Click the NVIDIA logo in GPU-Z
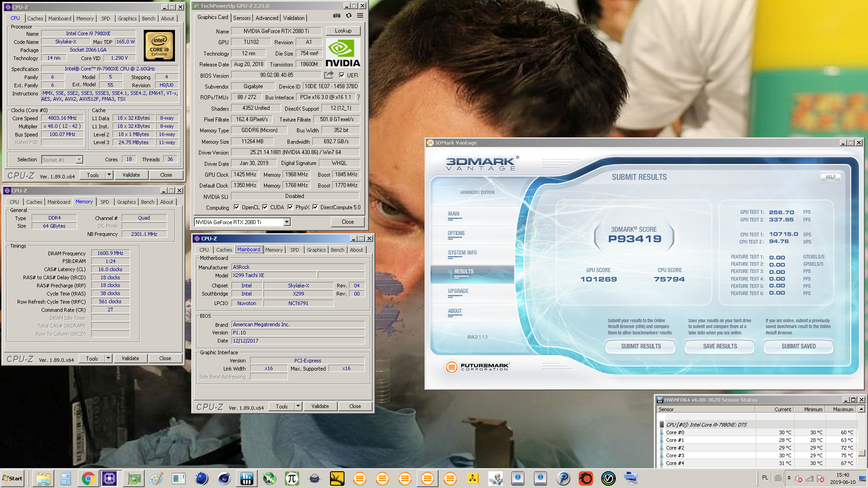The width and height of the screenshot is (868, 488). click(x=343, y=53)
